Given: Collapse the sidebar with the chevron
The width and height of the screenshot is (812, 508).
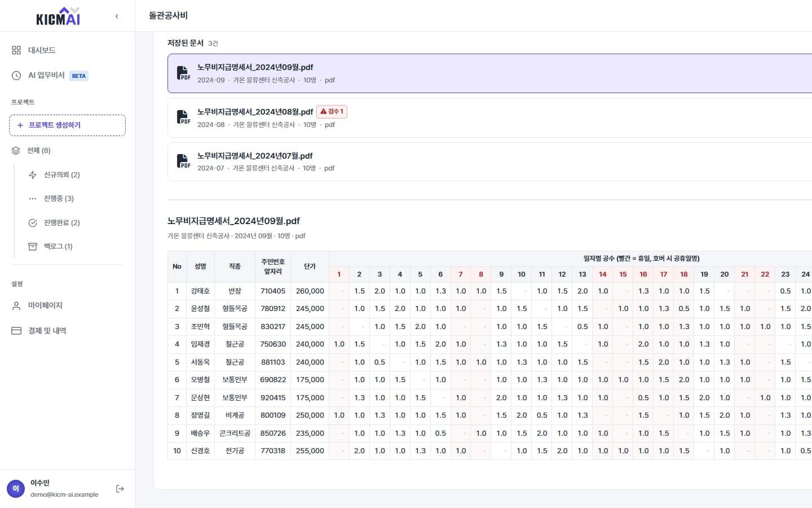Looking at the screenshot, I should [x=117, y=16].
